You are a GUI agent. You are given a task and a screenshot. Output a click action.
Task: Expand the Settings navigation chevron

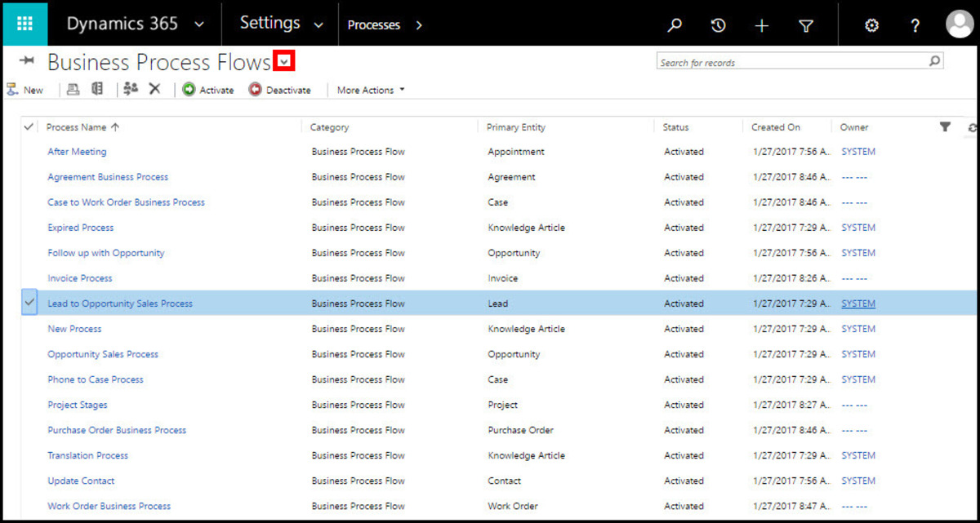[319, 25]
